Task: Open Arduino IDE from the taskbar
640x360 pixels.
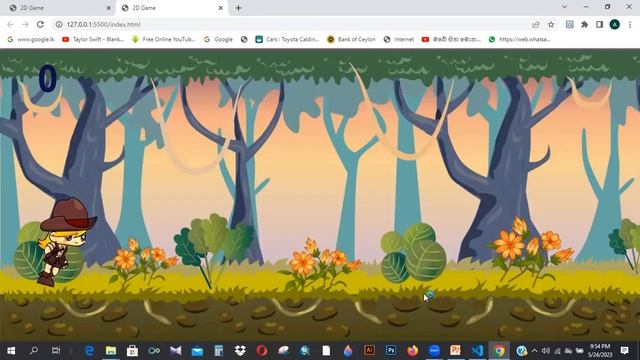Action: click(x=154, y=351)
